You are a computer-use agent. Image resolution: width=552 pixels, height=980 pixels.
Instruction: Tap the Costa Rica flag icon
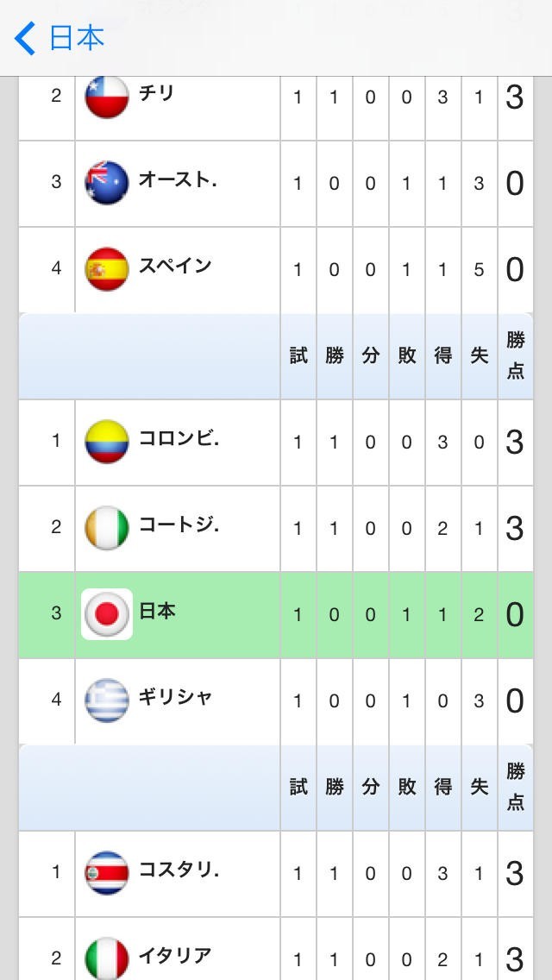click(107, 873)
